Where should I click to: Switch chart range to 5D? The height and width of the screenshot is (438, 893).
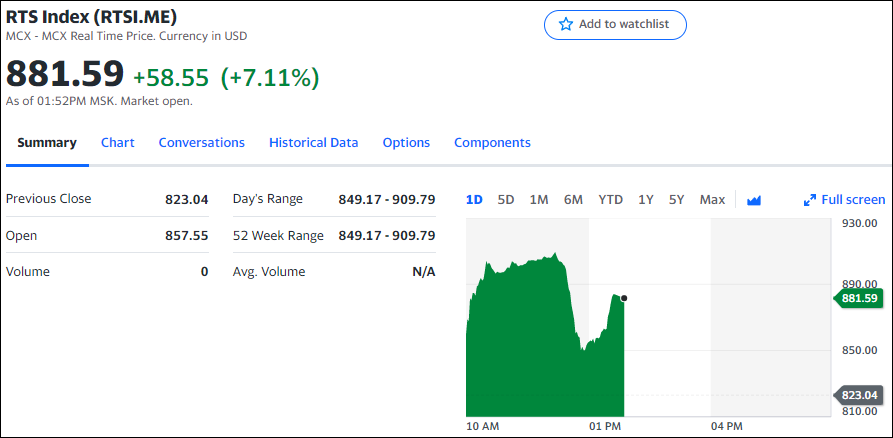point(506,200)
